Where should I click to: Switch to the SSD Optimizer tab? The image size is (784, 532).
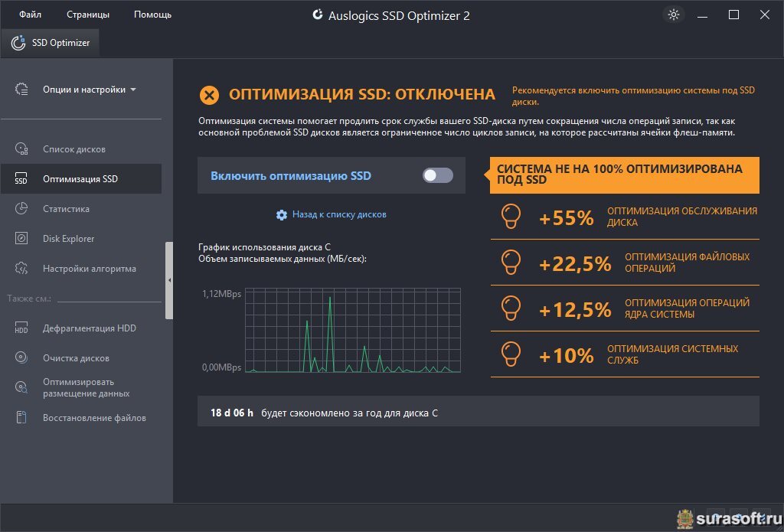coord(50,43)
